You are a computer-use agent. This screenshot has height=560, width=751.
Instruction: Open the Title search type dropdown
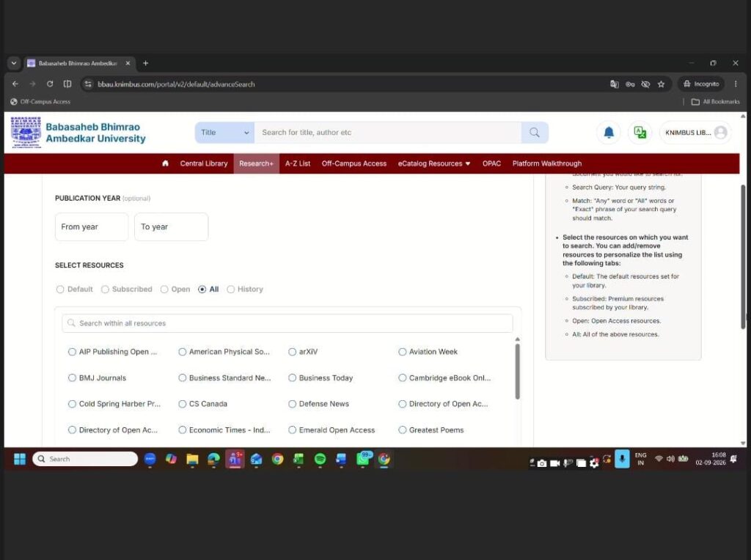(x=224, y=133)
